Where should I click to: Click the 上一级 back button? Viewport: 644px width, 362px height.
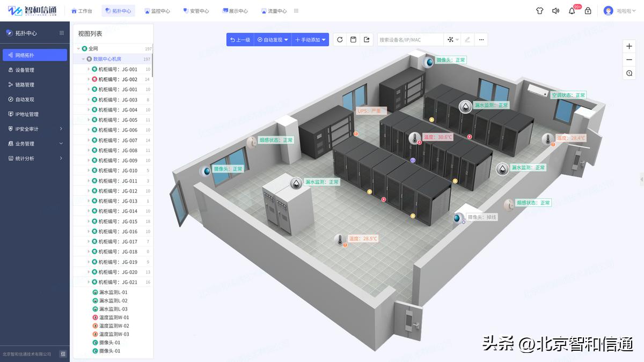pos(240,39)
